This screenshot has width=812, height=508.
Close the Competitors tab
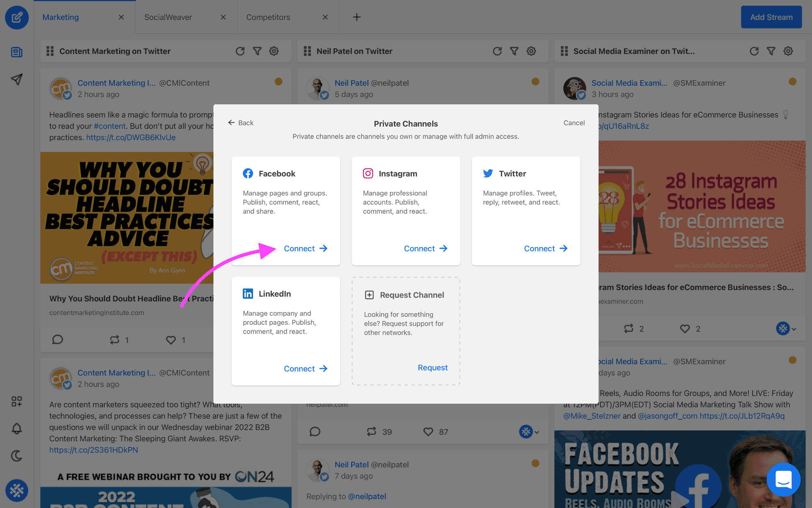(x=325, y=17)
